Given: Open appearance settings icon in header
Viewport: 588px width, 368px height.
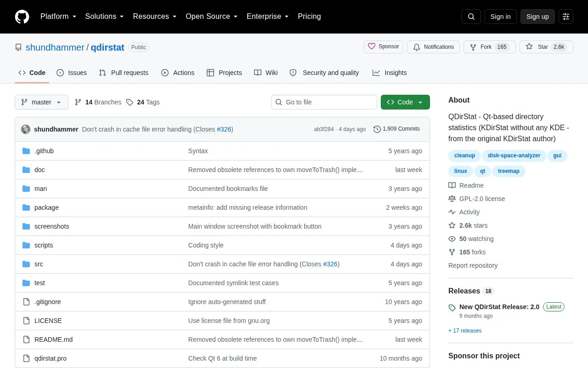Looking at the screenshot, I should point(566,17).
